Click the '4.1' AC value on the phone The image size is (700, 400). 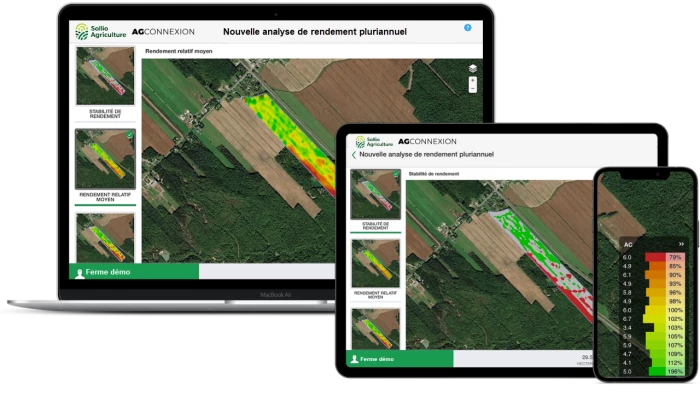pos(627,362)
